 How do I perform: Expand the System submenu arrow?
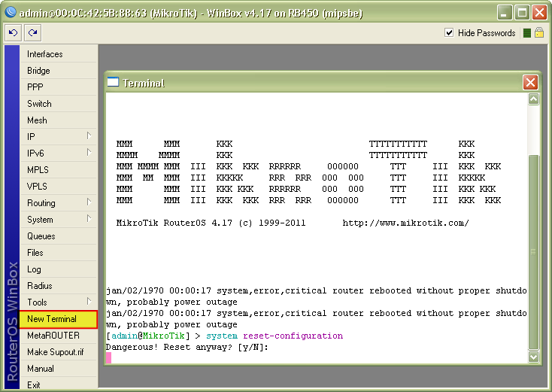pyautogui.click(x=89, y=219)
